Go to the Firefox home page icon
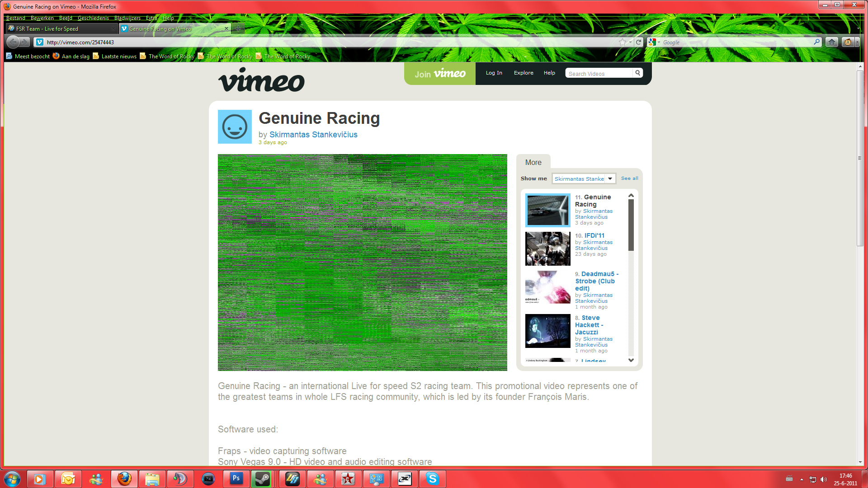868x488 pixels. (831, 42)
